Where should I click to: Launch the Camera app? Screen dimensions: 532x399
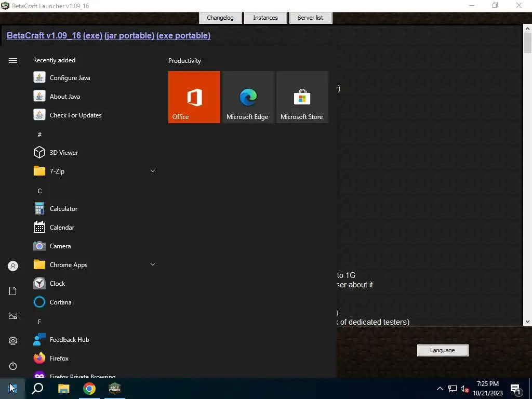(x=95, y=246)
